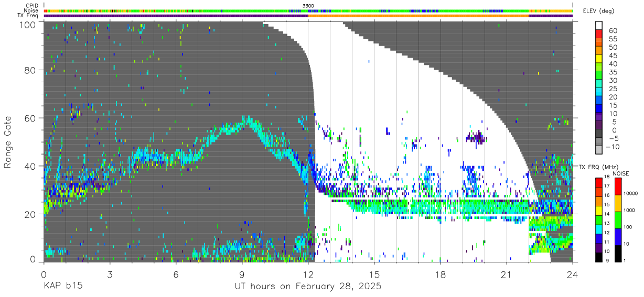
Task: Click the ELEV colorbar label '30'
Action: coord(613,81)
